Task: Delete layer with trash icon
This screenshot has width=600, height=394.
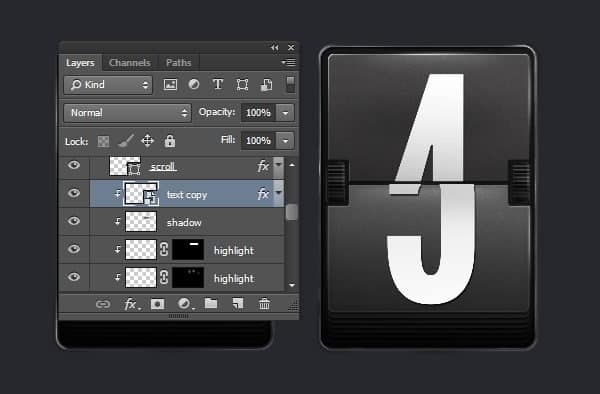Action: [264, 304]
